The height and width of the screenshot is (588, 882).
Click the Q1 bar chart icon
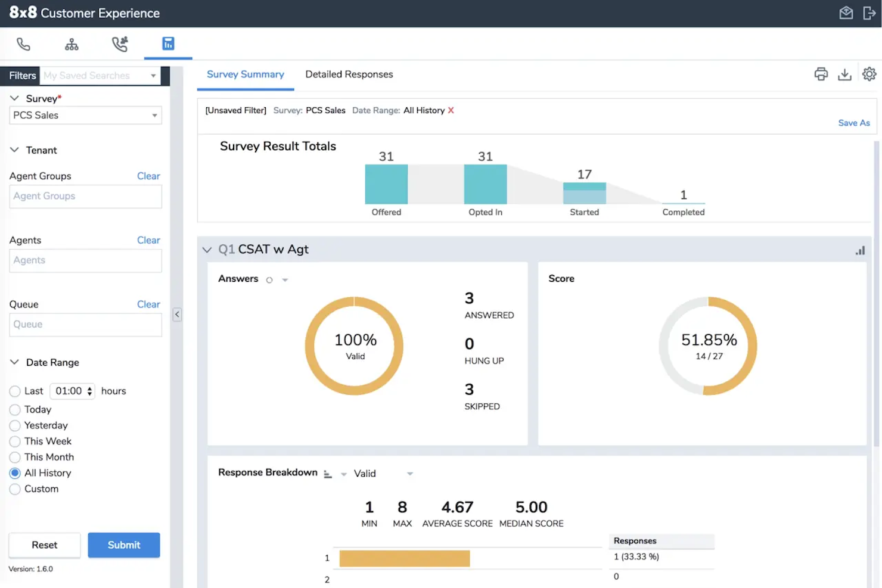(x=860, y=251)
